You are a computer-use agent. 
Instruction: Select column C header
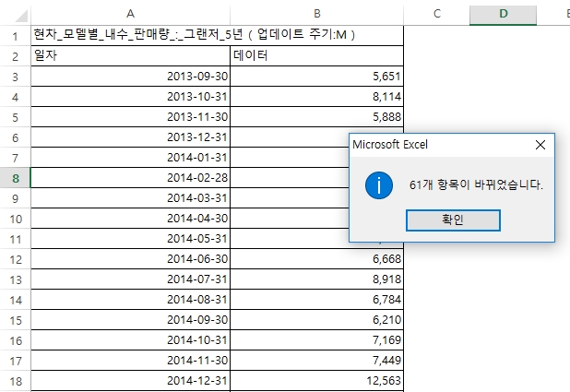(x=436, y=14)
